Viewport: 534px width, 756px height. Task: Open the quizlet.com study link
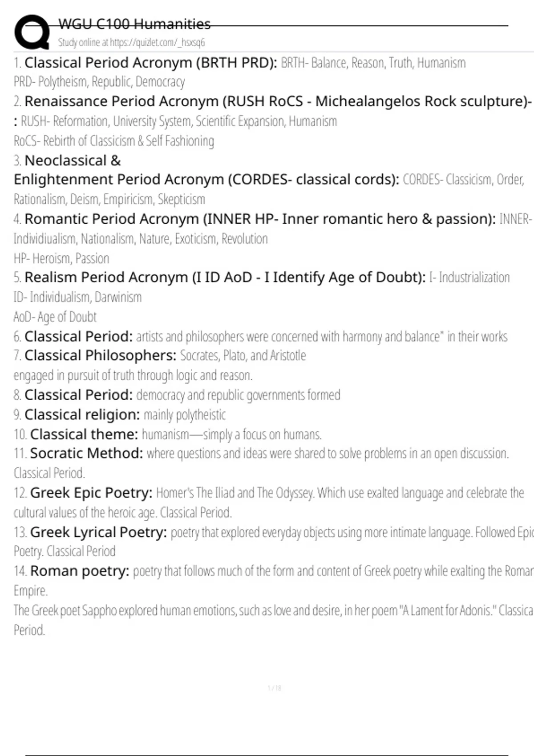[131, 43]
